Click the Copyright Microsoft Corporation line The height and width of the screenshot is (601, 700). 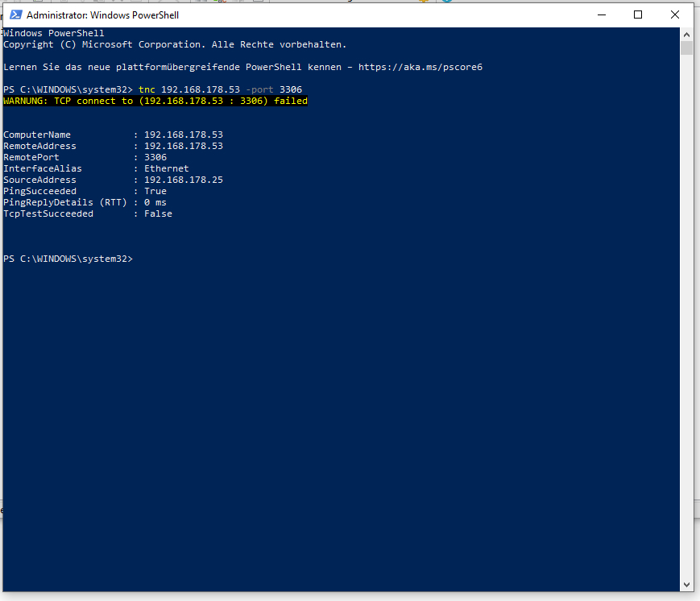175,44
